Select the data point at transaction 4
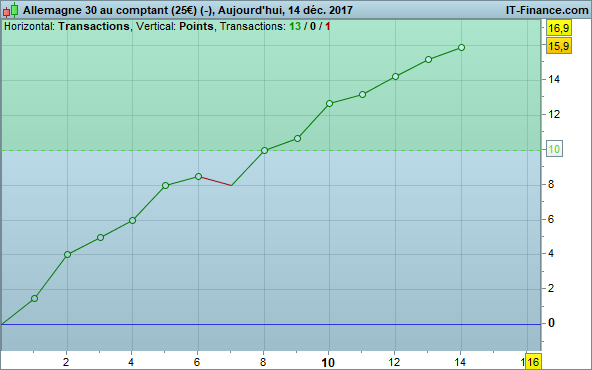Viewport: 592px width, 370px height. pos(133,220)
